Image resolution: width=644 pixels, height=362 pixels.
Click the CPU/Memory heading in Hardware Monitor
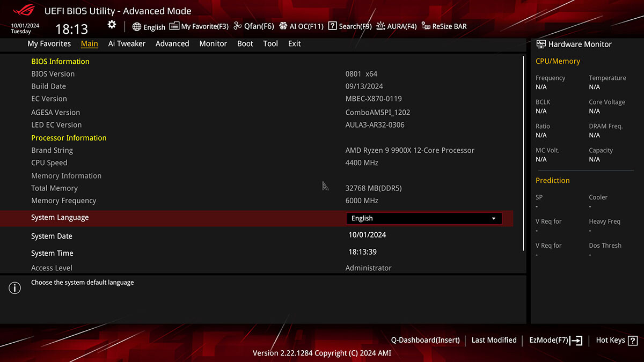click(558, 61)
